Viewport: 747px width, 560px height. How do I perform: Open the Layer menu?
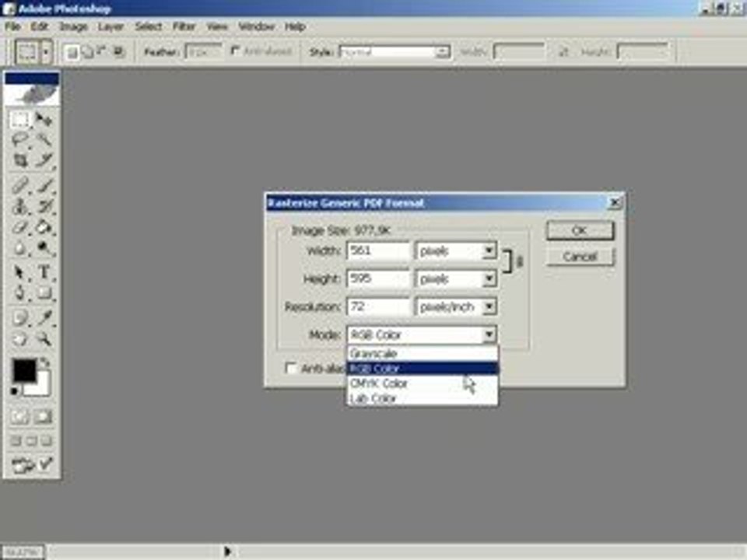point(110,26)
